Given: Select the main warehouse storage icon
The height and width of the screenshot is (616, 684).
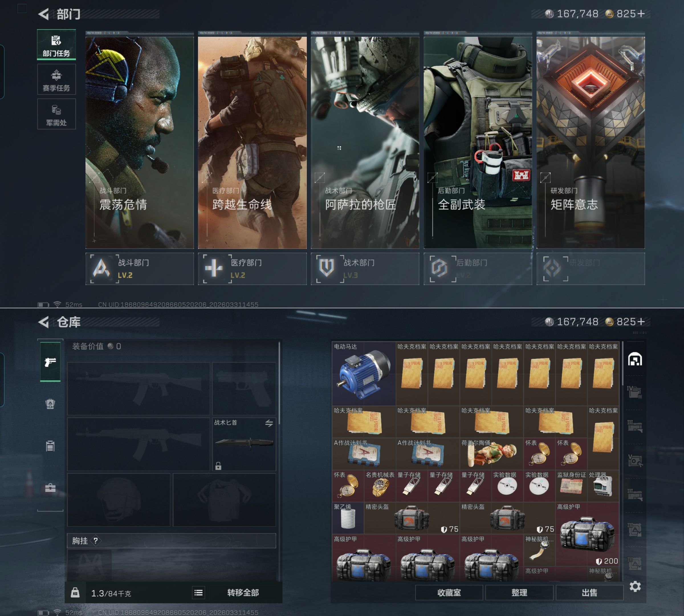Looking at the screenshot, I should pyautogui.click(x=635, y=359).
